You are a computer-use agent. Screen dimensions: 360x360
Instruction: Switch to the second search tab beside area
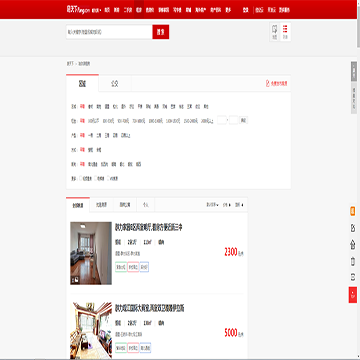click(115, 84)
